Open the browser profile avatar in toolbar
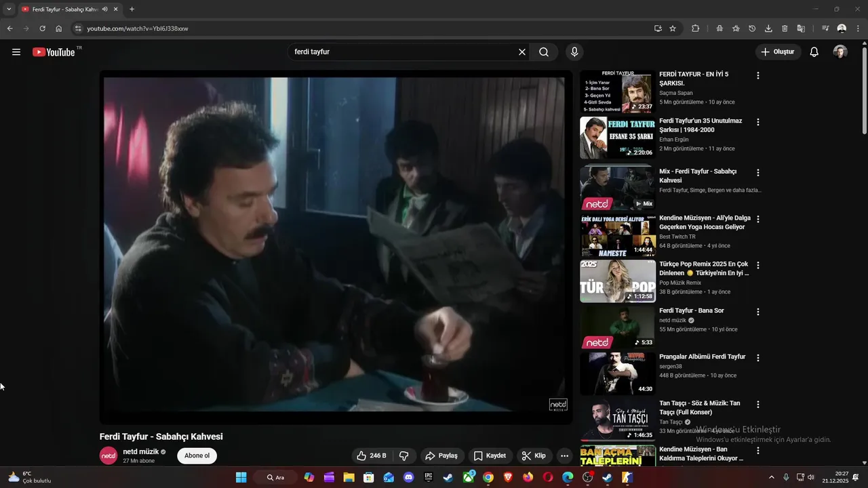Screen dimensions: 868x488 coord(842,28)
